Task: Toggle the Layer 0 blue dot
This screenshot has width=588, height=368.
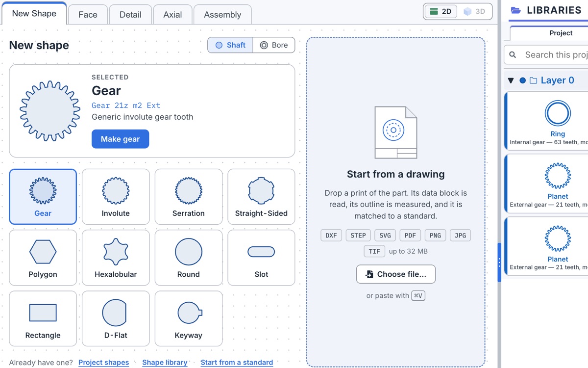Action: (x=522, y=80)
